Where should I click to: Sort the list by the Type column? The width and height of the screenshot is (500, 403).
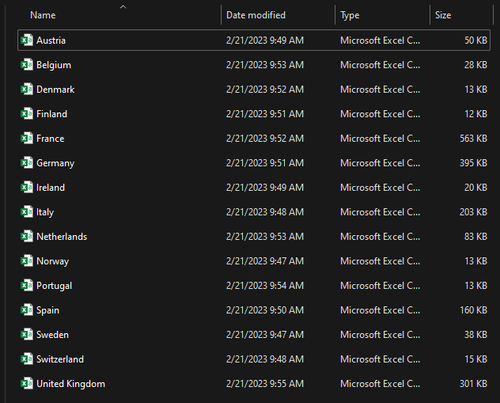[x=350, y=15]
